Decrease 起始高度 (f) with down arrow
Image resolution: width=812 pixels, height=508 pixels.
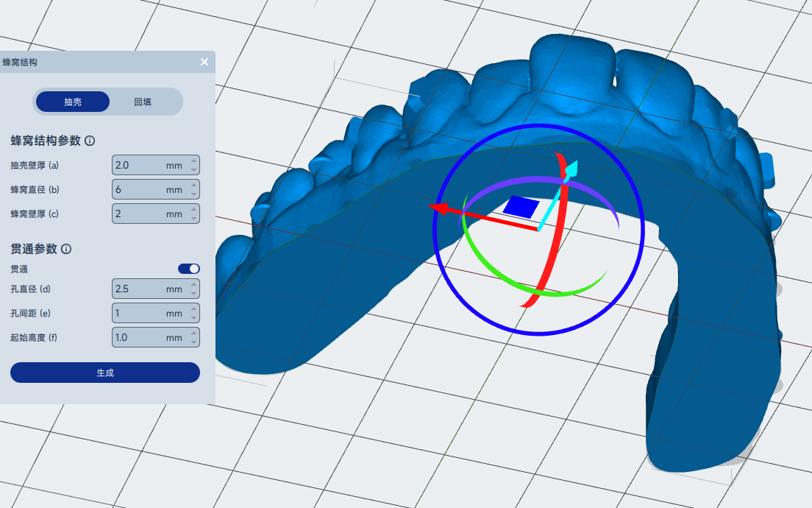click(193, 342)
